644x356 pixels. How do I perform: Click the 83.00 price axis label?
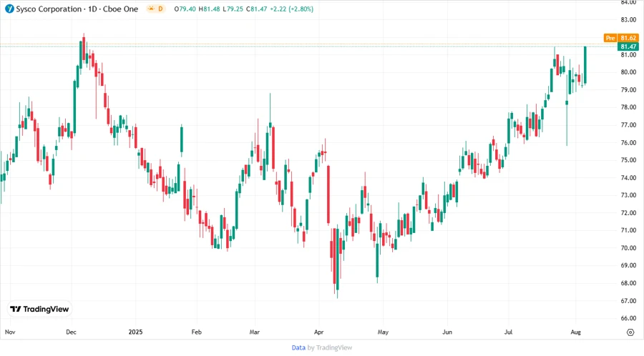(x=628, y=19)
